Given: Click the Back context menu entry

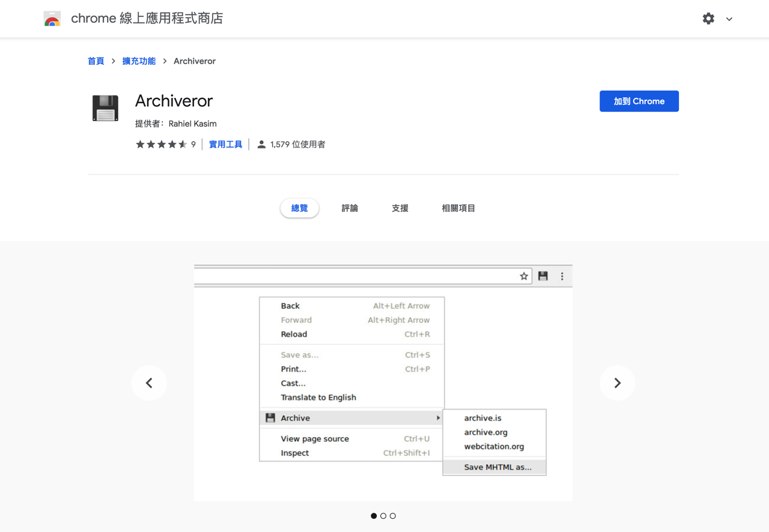Looking at the screenshot, I should click(351, 306).
